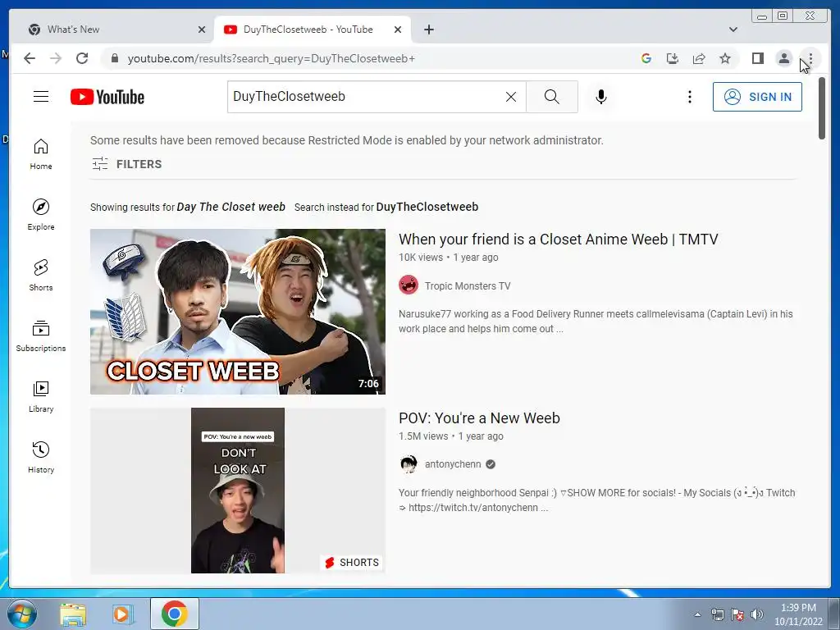Open the tab search dropdown arrow

click(733, 30)
